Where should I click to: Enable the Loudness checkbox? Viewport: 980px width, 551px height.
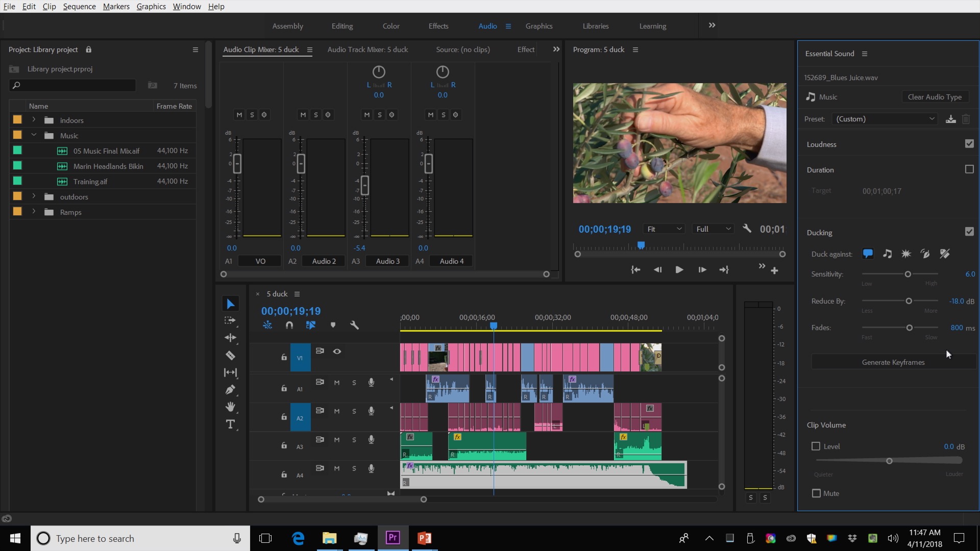click(x=969, y=144)
